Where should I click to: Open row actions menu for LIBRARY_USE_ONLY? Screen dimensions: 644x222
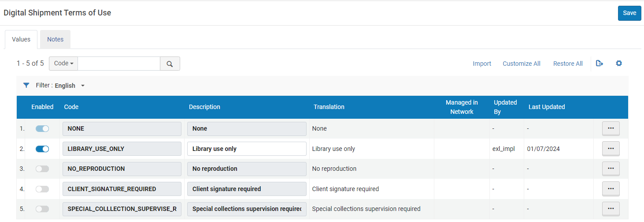611,149
